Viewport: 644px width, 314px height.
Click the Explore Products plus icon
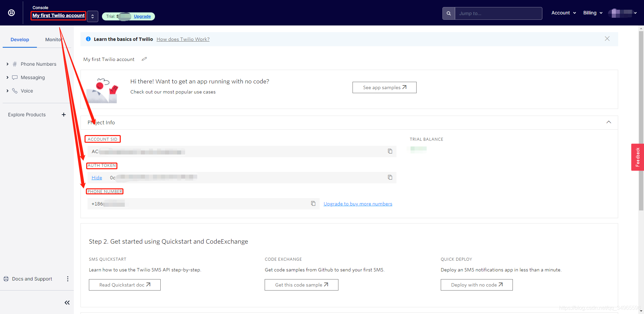pos(64,115)
